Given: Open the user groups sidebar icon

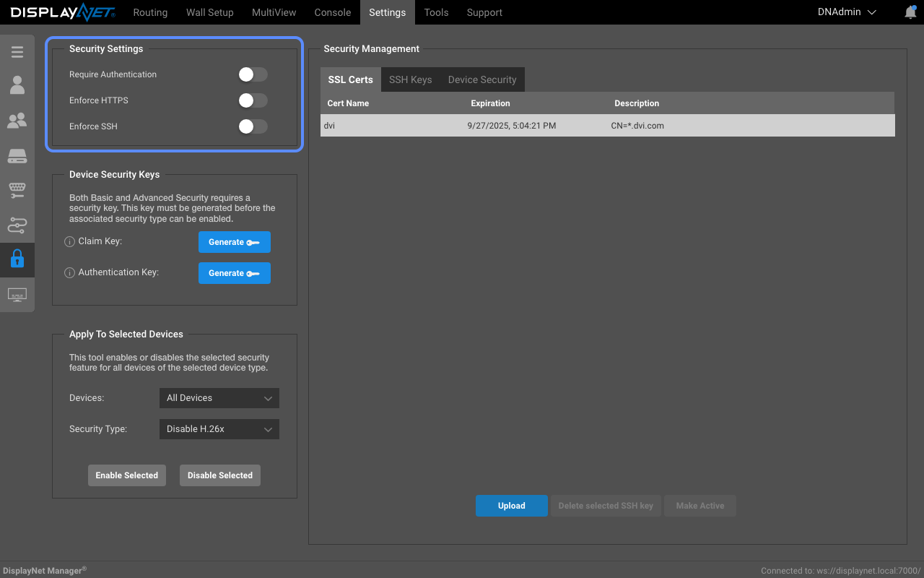Looking at the screenshot, I should [x=17, y=121].
